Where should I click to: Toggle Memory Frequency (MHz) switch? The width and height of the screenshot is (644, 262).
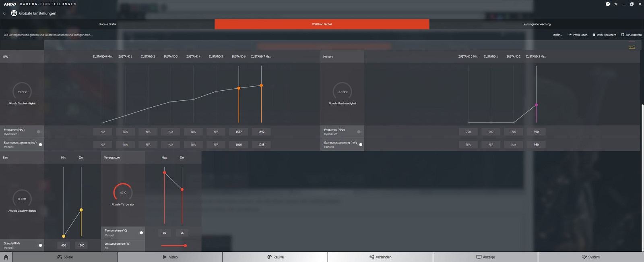359,132
